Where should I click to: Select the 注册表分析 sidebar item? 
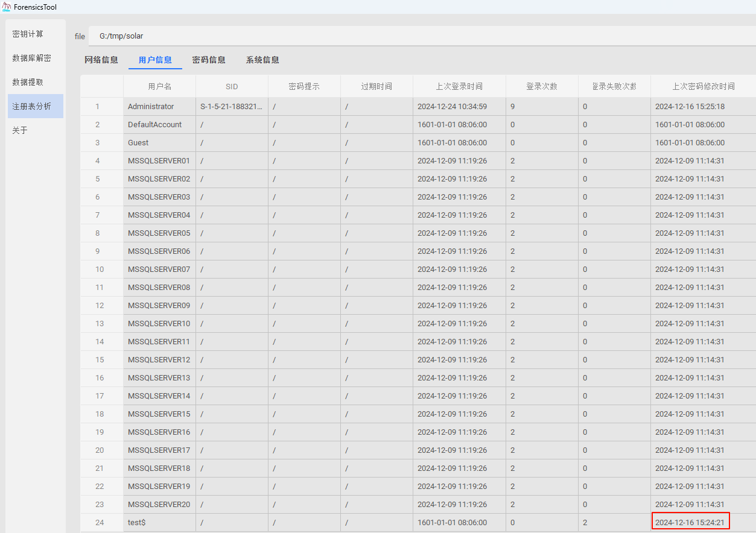pyautogui.click(x=35, y=106)
